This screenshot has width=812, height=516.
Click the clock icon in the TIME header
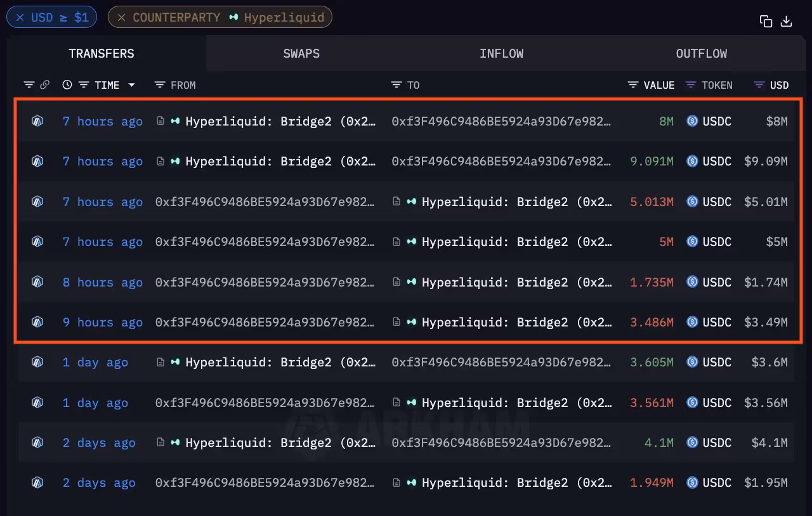click(x=67, y=84)
